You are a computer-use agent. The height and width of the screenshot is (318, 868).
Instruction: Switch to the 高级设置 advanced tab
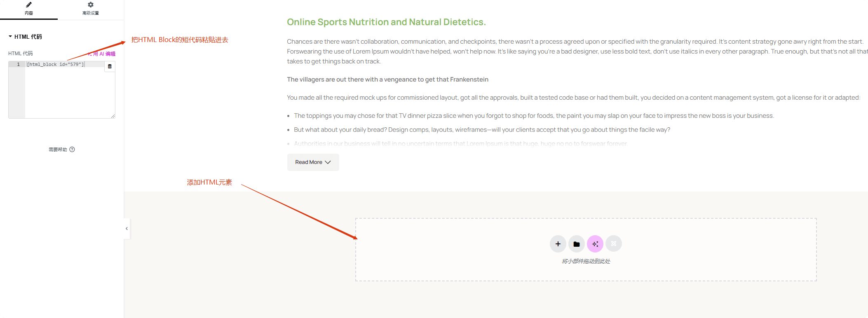tap(91, 9)
